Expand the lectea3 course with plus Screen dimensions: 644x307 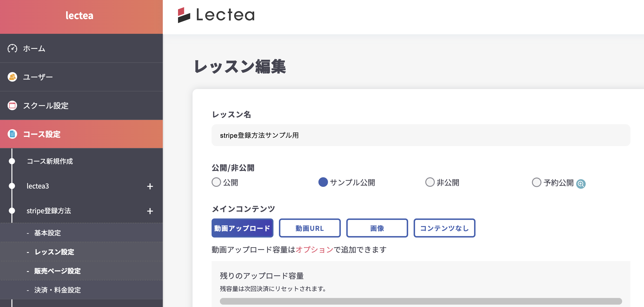tap(150, 186)
